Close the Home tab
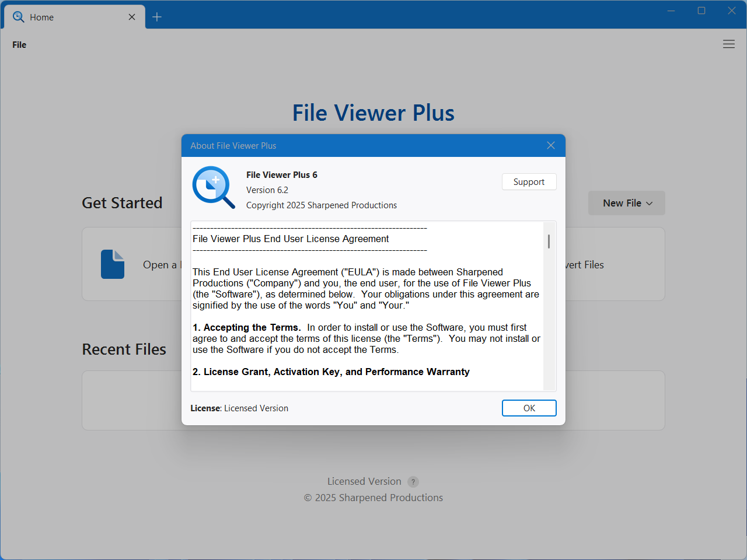 pos(132,17)
